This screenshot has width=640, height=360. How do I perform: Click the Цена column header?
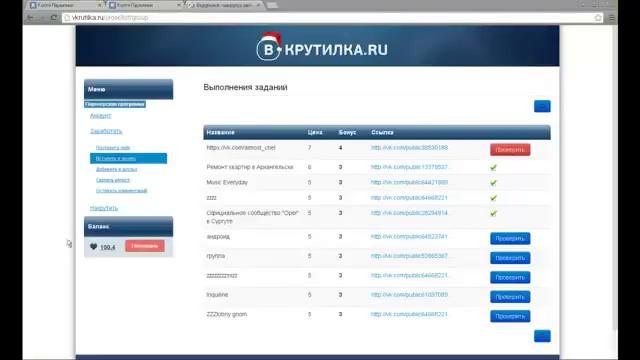click(x=315, y=132)
